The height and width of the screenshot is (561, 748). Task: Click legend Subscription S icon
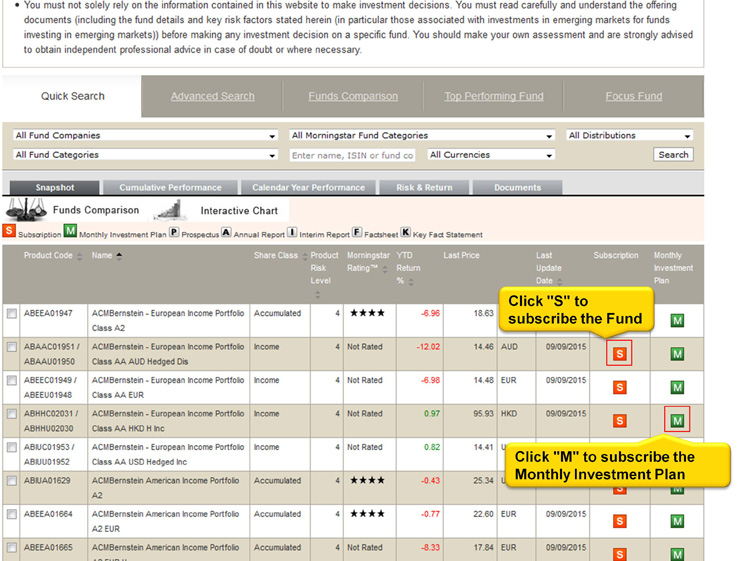point(9,230)
